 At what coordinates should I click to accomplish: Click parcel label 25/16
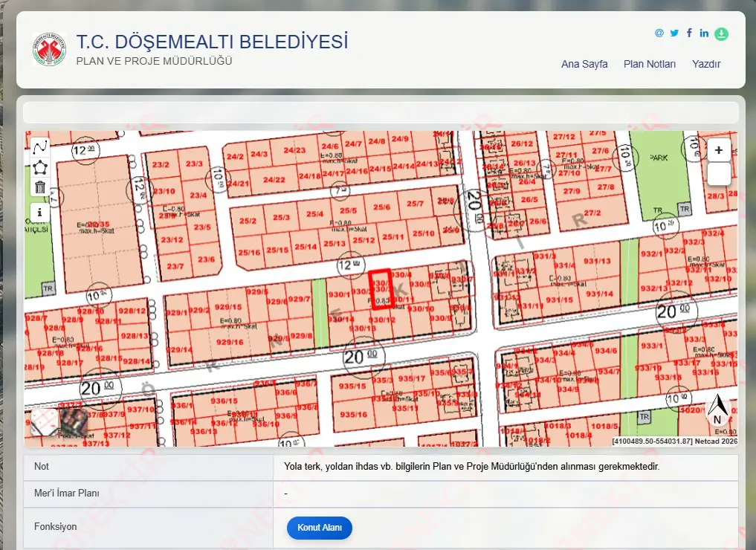coord(249,252)
